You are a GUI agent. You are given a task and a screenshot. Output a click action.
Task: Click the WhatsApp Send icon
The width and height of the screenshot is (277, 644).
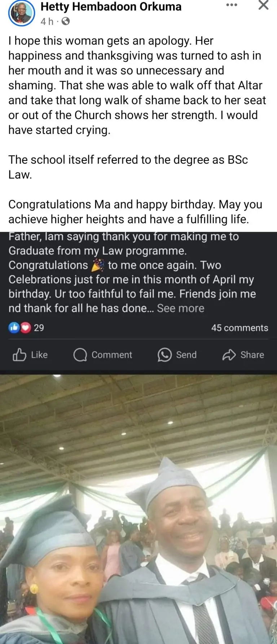click(x=164, y=355)
